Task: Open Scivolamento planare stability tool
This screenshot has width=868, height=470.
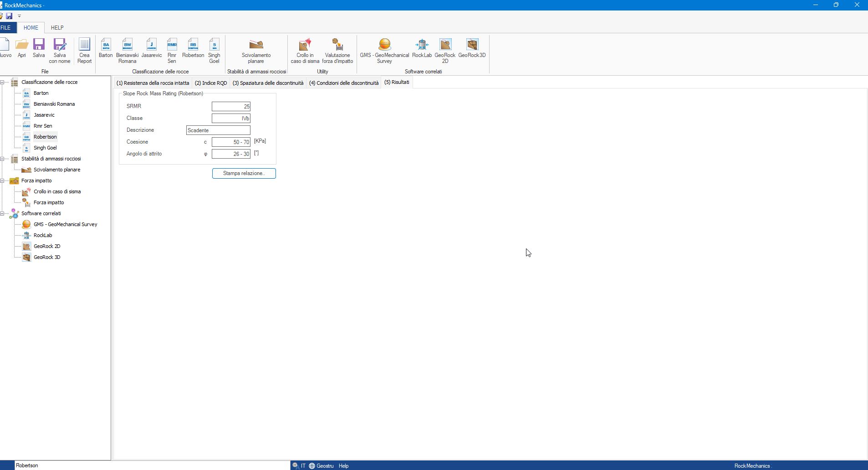Action: 256,50
